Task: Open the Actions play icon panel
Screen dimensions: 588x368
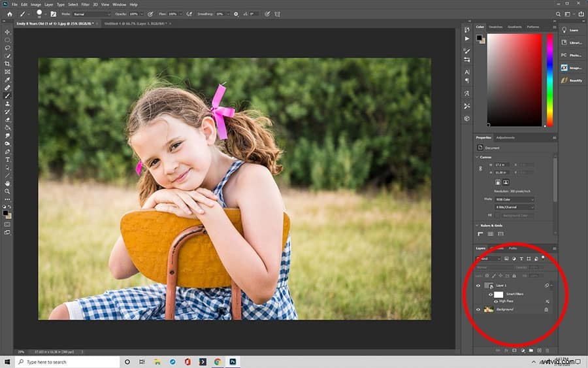Action: [467, 39]
